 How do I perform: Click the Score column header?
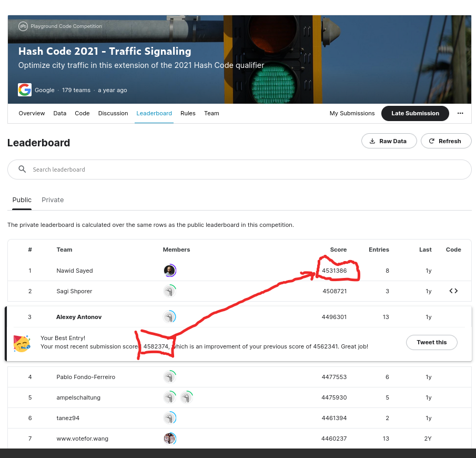coord(338,250)
